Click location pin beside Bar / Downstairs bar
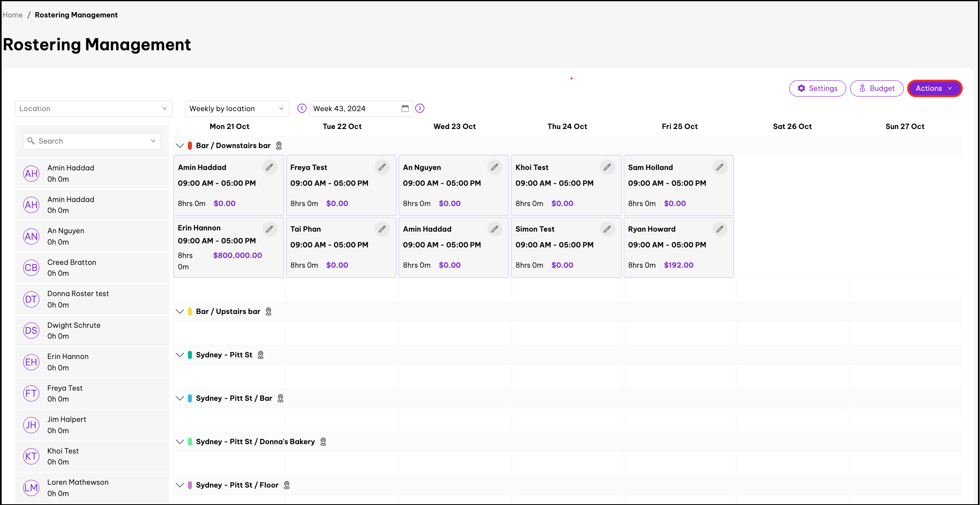Screen dimensions: 980x505 [x=279, y=146]
